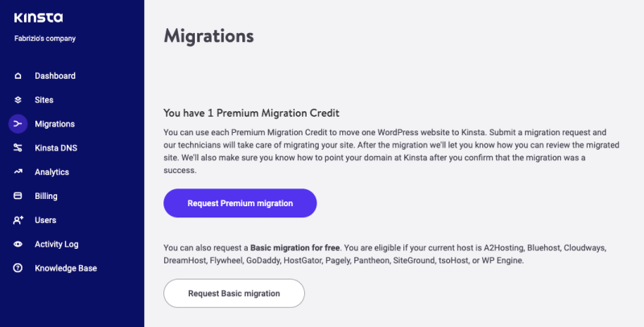Click the Kinsta DNS routing icon

pyautogui.click(x=18, y=148)
